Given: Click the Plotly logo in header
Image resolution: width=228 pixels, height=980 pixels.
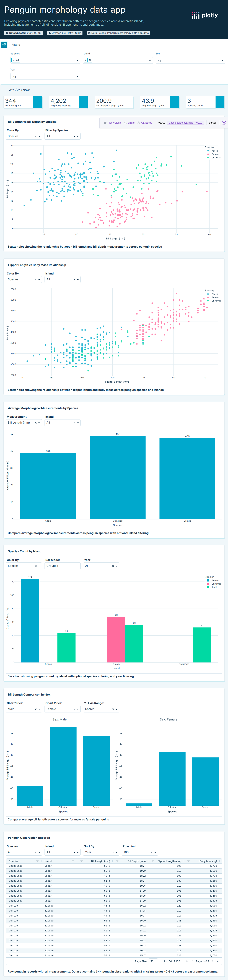Looking at the screenshot, I should tap(205, 16).
